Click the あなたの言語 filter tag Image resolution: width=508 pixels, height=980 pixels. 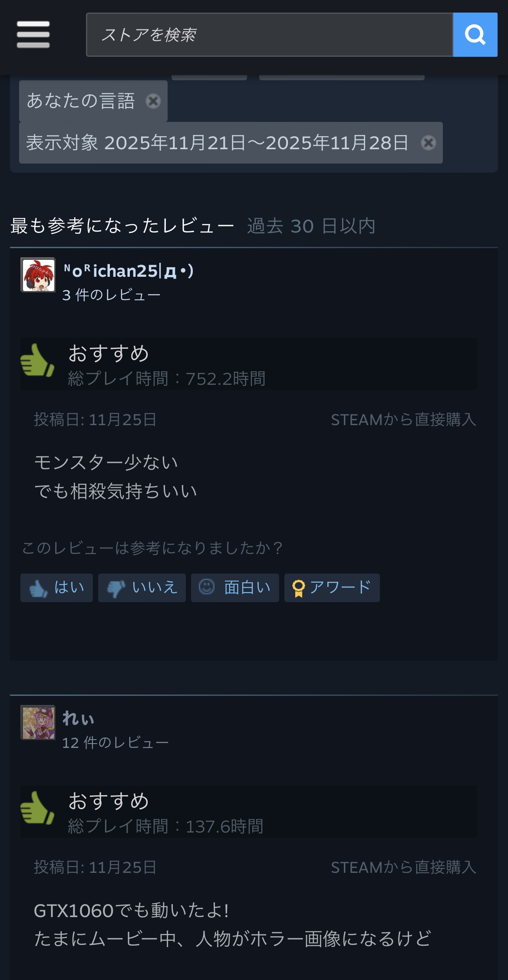[x=81, y=101]
